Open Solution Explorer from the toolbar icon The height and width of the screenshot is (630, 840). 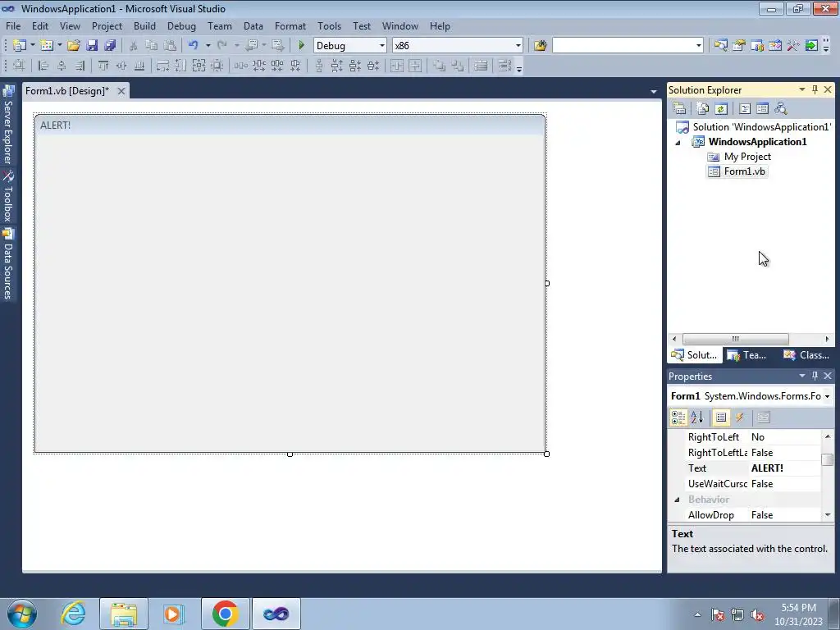pyautogui.click(x=720, y=46)
